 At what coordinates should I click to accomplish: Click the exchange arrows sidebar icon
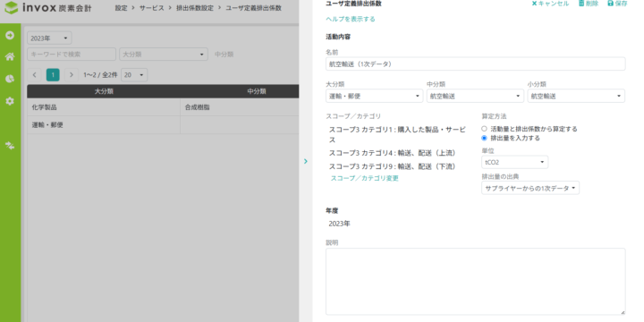click(x=10, y=146)
